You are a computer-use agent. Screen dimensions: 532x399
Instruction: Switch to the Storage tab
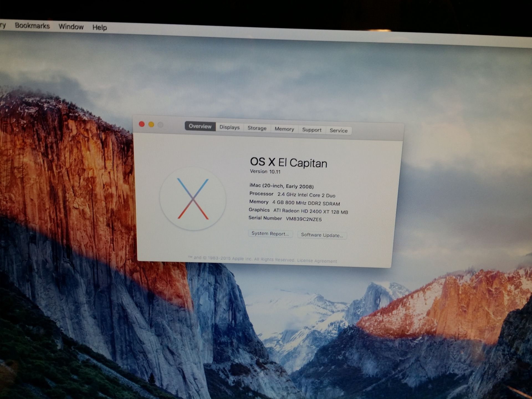click(x=257, y=128)
